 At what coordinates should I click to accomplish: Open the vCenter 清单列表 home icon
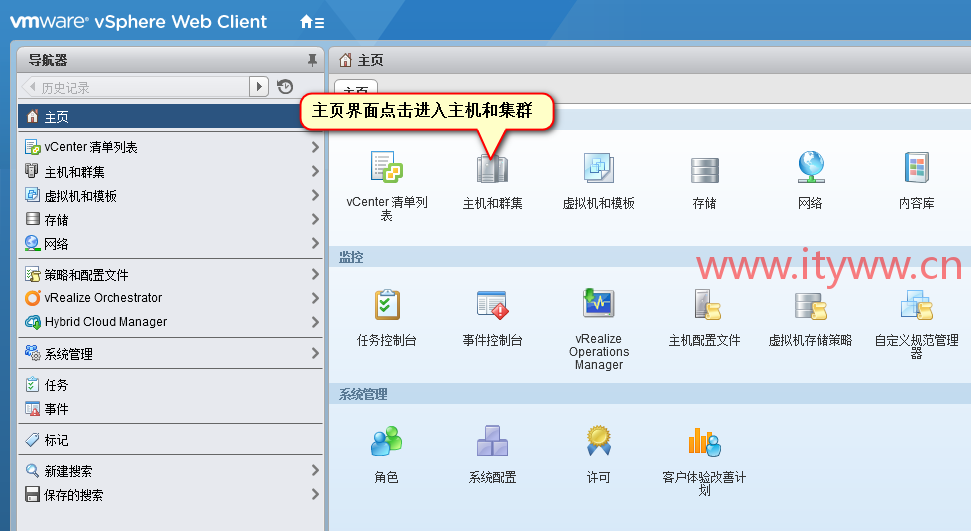click(x=386, y=167)
